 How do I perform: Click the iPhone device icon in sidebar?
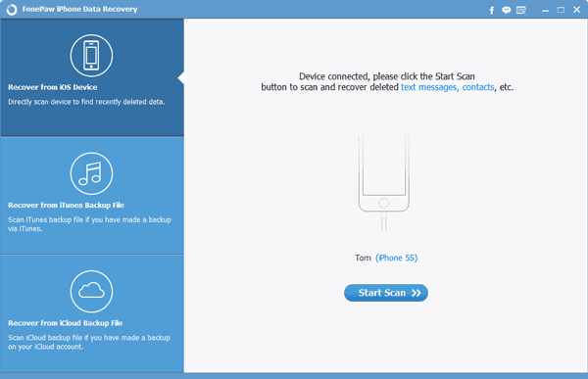[91, 56]
